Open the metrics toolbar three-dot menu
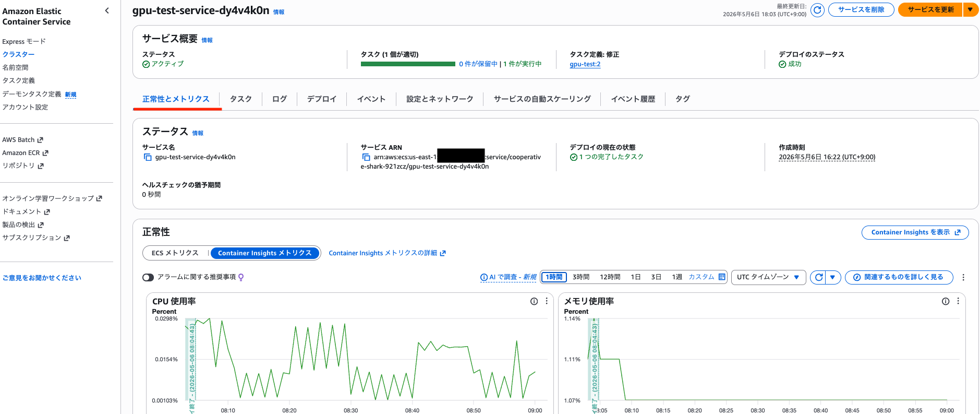The image size is (980, 414). pos(963,277)
